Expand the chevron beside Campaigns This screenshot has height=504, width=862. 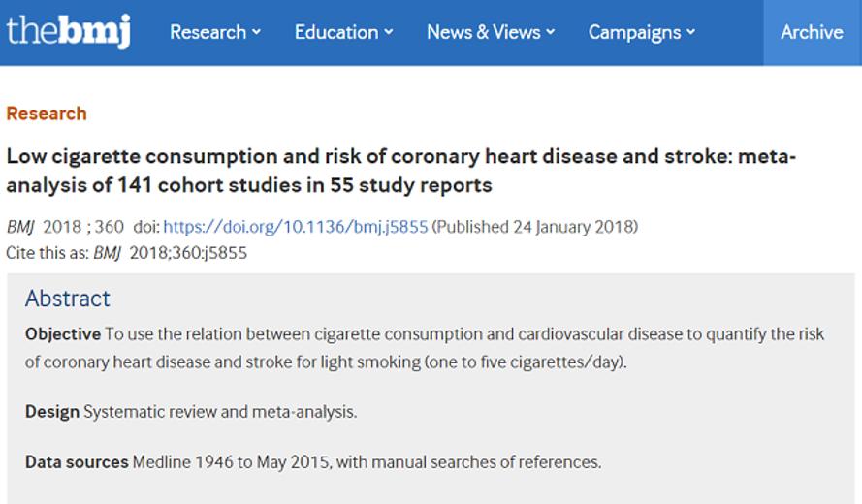(691, 32)
